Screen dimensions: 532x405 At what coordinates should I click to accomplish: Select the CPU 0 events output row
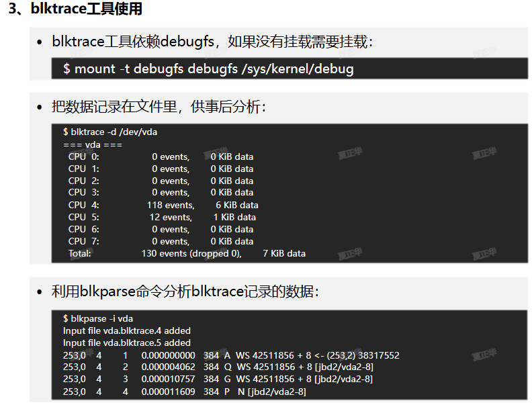161,156
